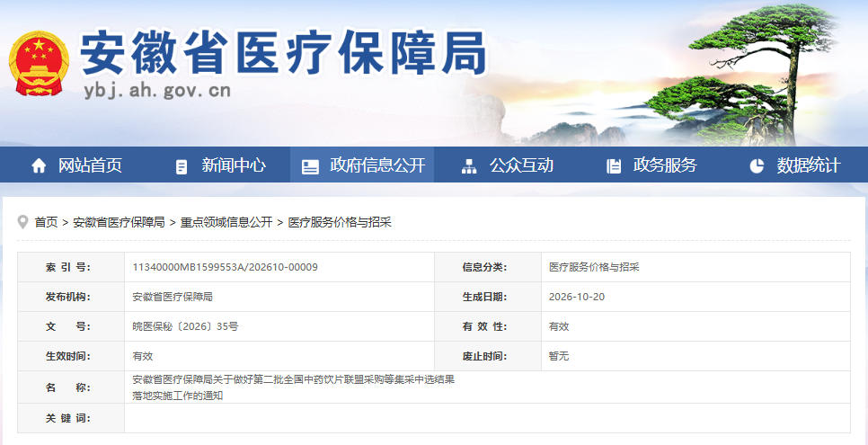Screen dimensions: 868x445
Task: Click the 废止时间 label cell
Action: 488,356
